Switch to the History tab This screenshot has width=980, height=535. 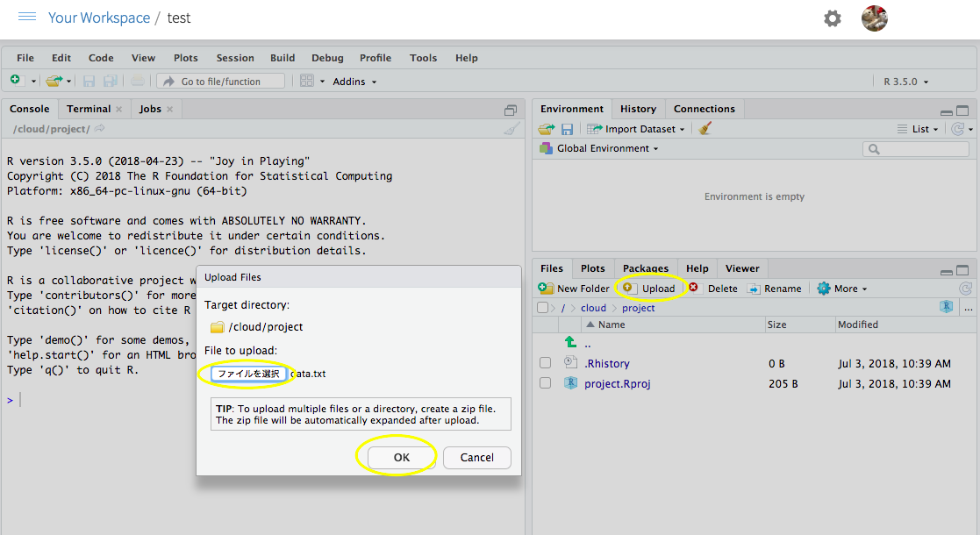(x=638, y=108)
